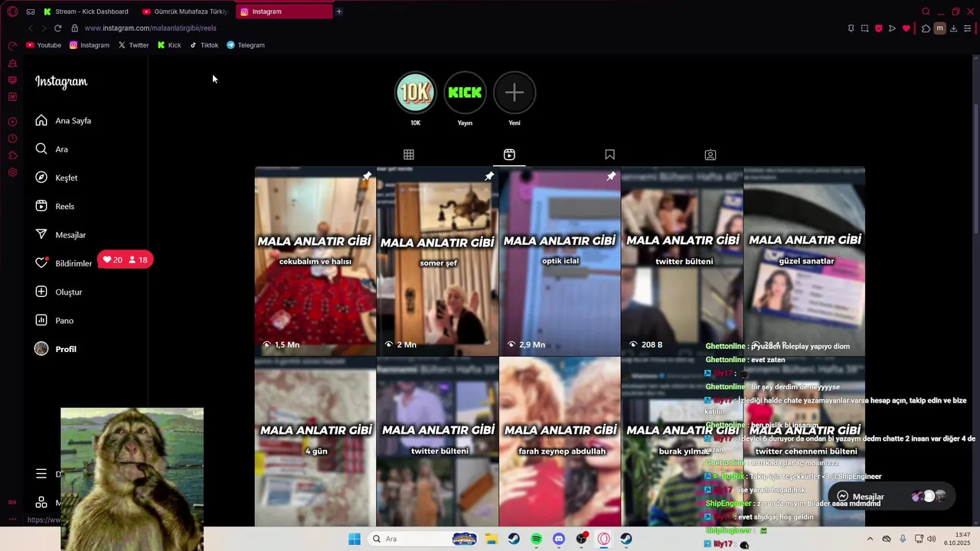Select the Reels tab on profile

(x=509, y=155)
